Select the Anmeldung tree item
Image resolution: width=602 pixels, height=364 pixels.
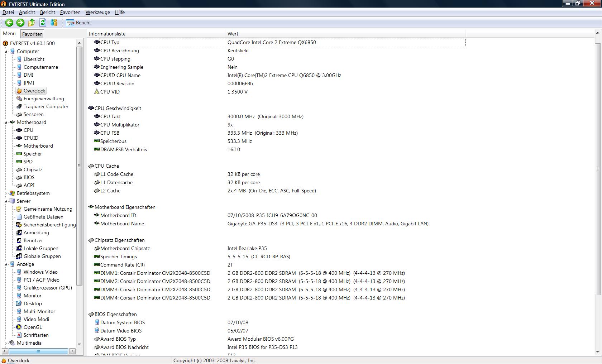coord(36,233)
